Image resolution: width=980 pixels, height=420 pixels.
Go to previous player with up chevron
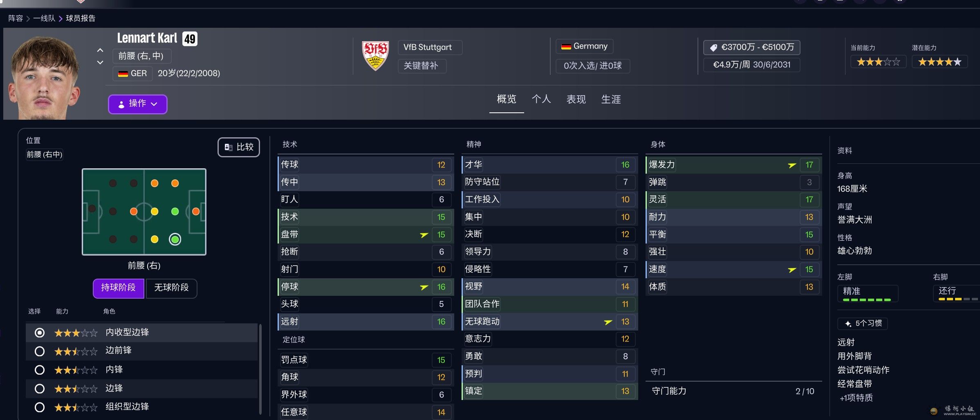click(x=100, y=50)
